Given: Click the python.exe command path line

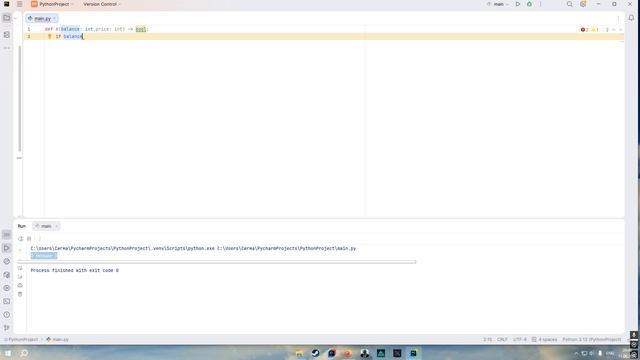Looking at the screenshot, I should click(x=193, y=248).
